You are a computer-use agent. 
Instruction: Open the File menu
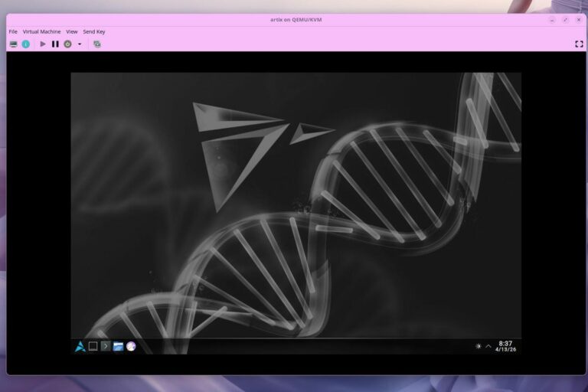coord(12,31)
